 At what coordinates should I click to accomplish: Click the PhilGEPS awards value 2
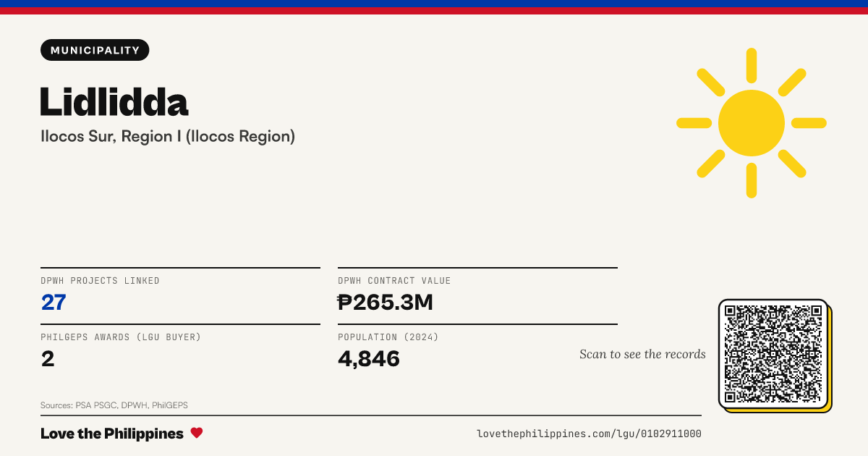click(48, 358)
